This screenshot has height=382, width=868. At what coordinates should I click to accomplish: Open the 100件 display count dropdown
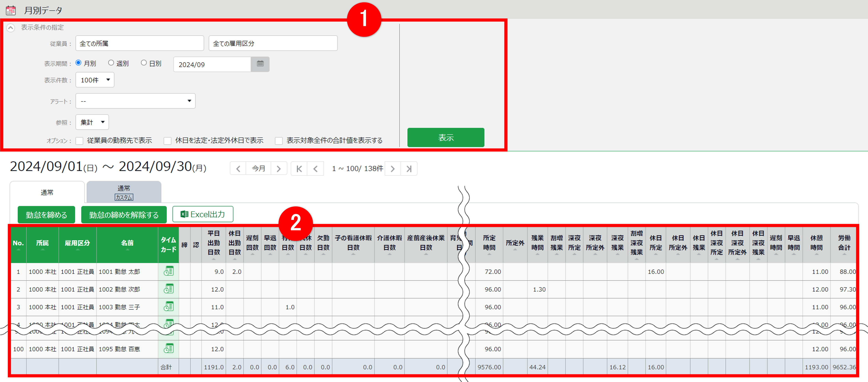click(x=95, y=80)
